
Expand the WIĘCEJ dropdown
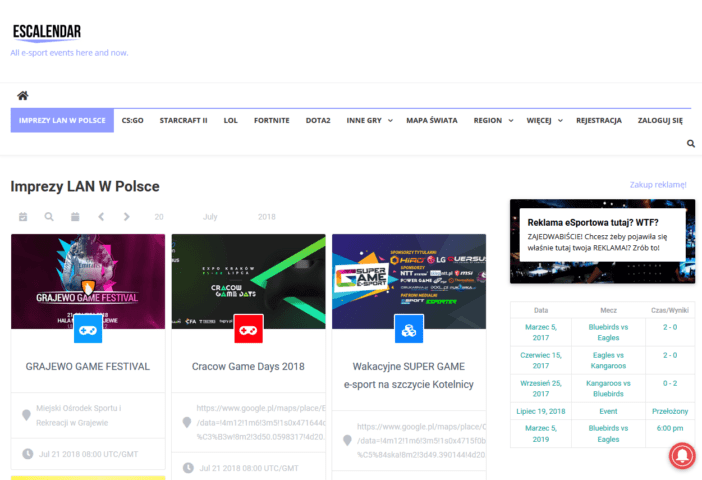pyautogui.click(x=544, y=120)
